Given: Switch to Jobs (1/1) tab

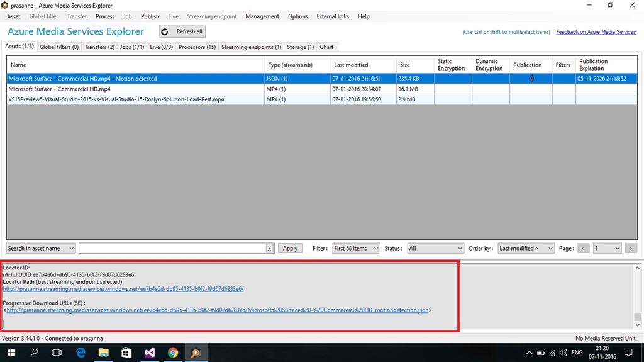Looking at the screenshot, I should coord(132,47).
